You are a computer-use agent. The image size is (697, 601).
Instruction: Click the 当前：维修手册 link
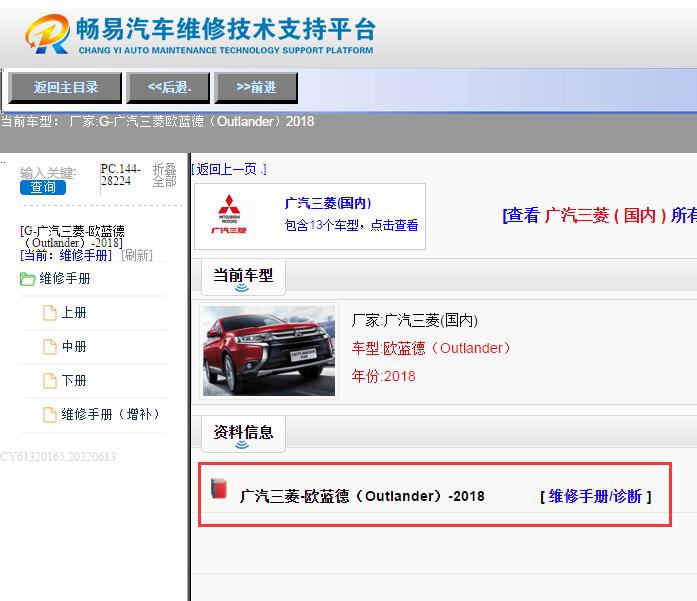click(x=66, y=255)
